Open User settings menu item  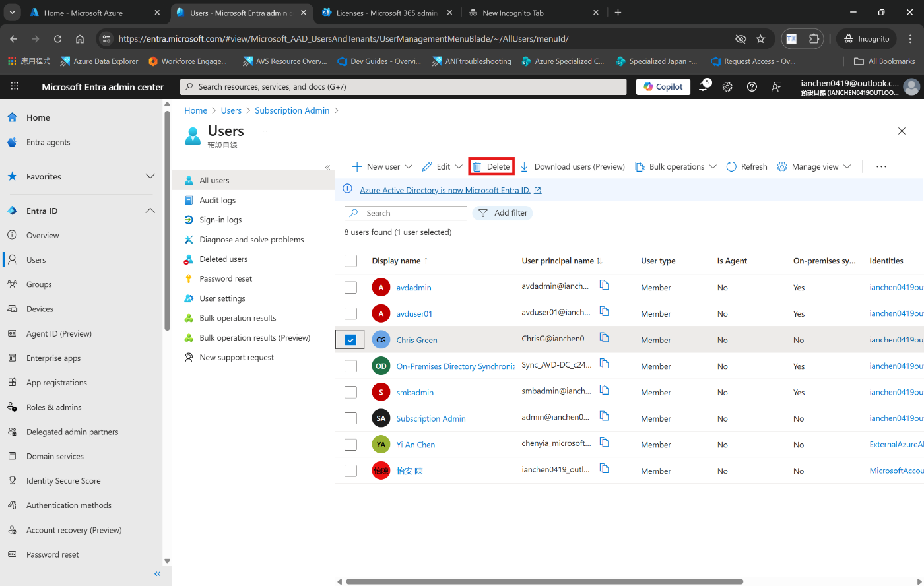[x=222, y=298]
